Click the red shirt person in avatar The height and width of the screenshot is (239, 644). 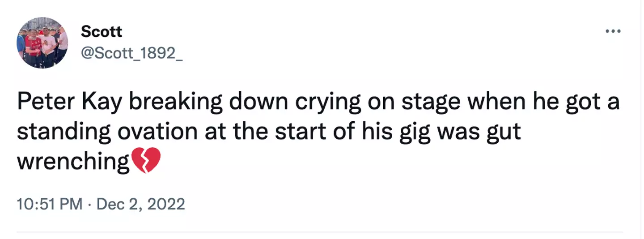click(34, 45)
